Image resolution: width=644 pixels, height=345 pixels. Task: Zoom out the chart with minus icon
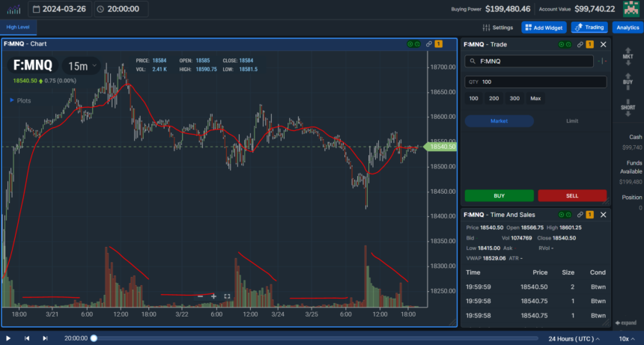point(200,296)
